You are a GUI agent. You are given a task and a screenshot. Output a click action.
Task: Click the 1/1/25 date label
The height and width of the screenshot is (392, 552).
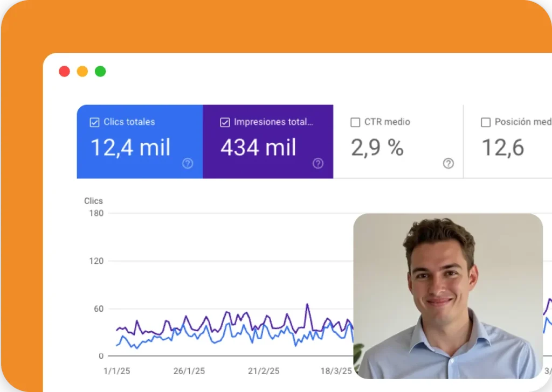[x=116, y=371]
